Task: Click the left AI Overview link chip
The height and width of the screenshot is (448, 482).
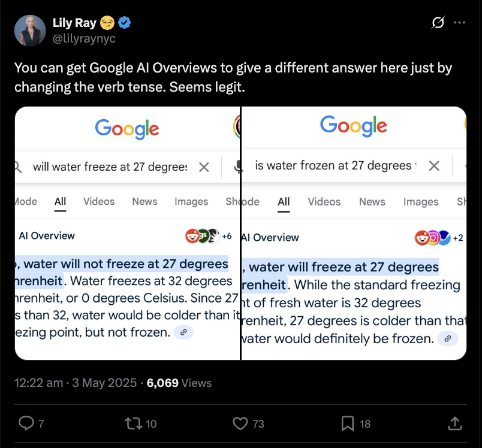Action: pyautogui.click(x=183, y=332)
